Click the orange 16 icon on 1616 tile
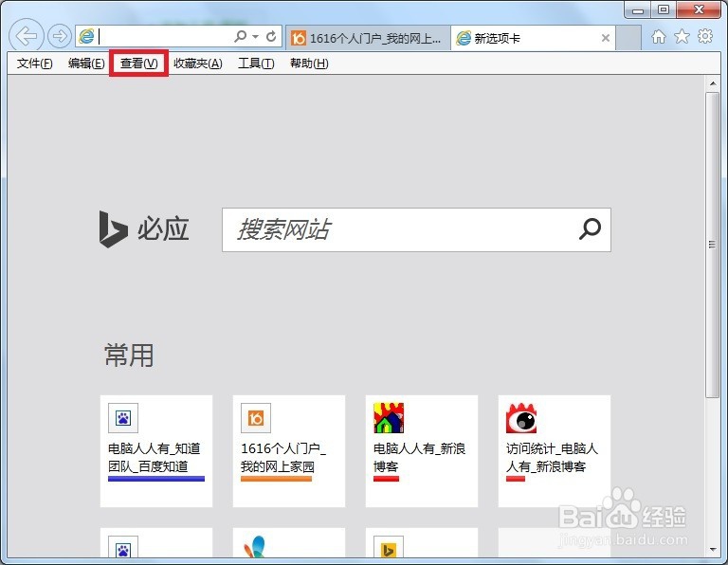728x565 pixels. coord(256,418)
